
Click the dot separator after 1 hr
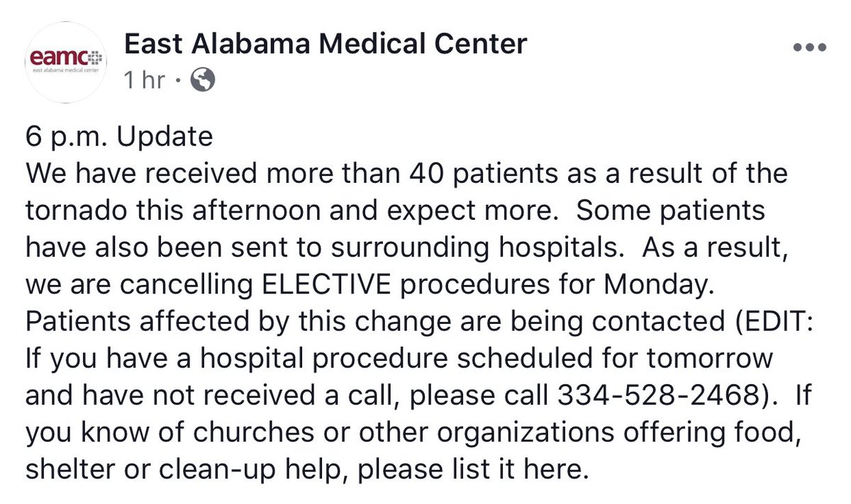(x=177, y=79)
